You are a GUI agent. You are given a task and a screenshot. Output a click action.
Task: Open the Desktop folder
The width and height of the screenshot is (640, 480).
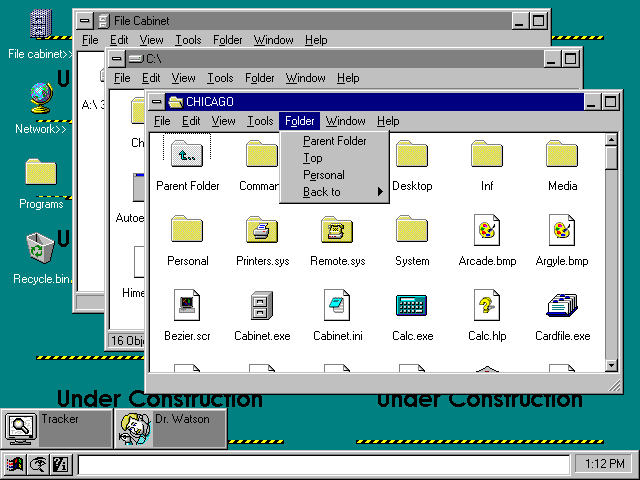[x=412, y=153]
